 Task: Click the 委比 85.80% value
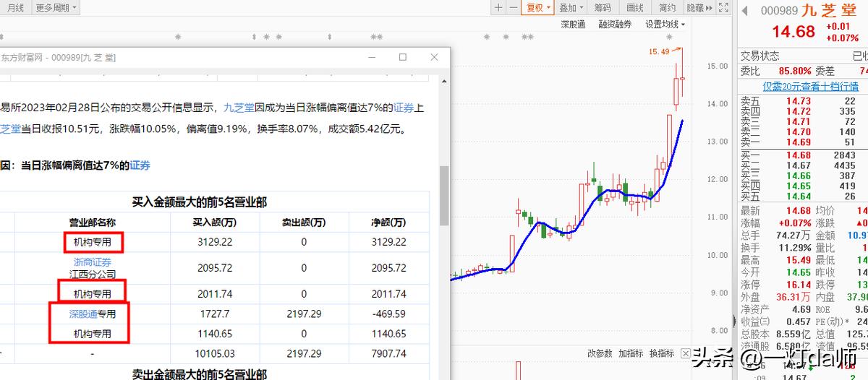[x=795, y=71]
